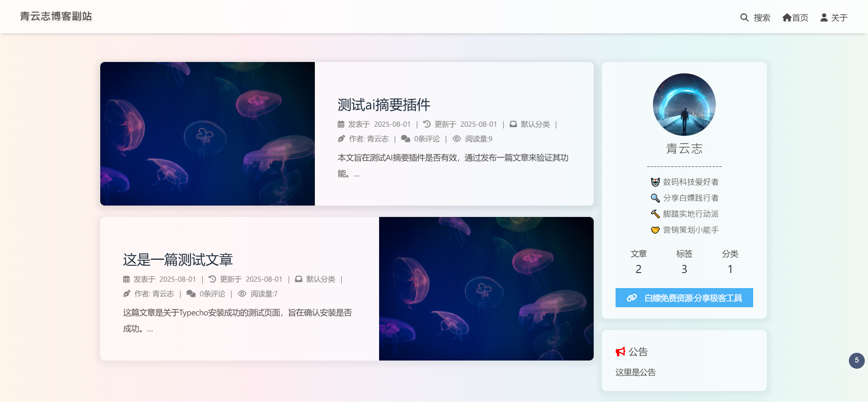Click the home icon in navigation
This screenshot has width=868, height=402.
[x=787, y=17]
